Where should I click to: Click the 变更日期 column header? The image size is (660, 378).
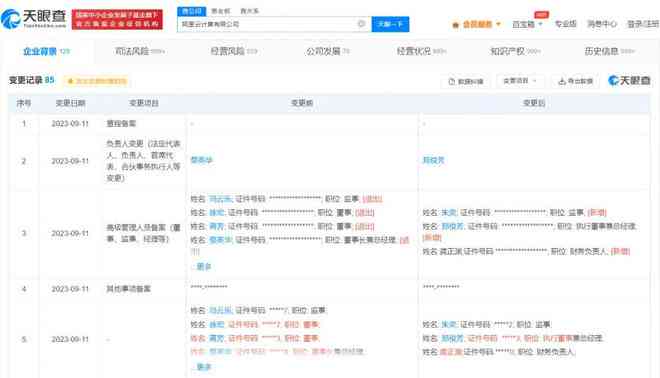point(70,103)
